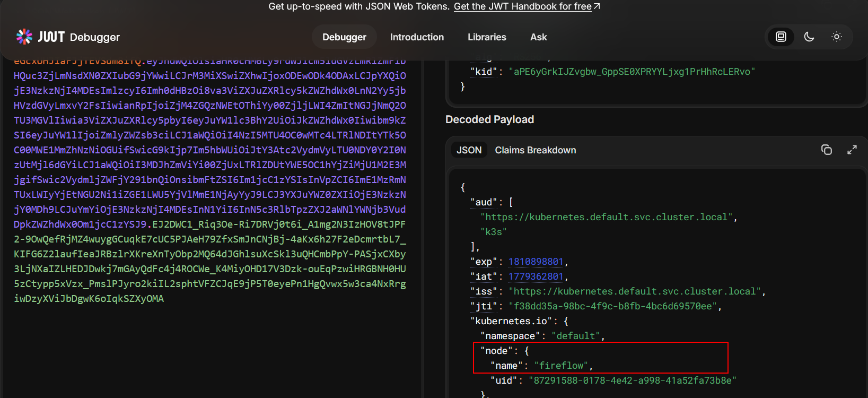Switch to dark mode moon icon
This screenshot has width=868, height=398.
(809, 37)
